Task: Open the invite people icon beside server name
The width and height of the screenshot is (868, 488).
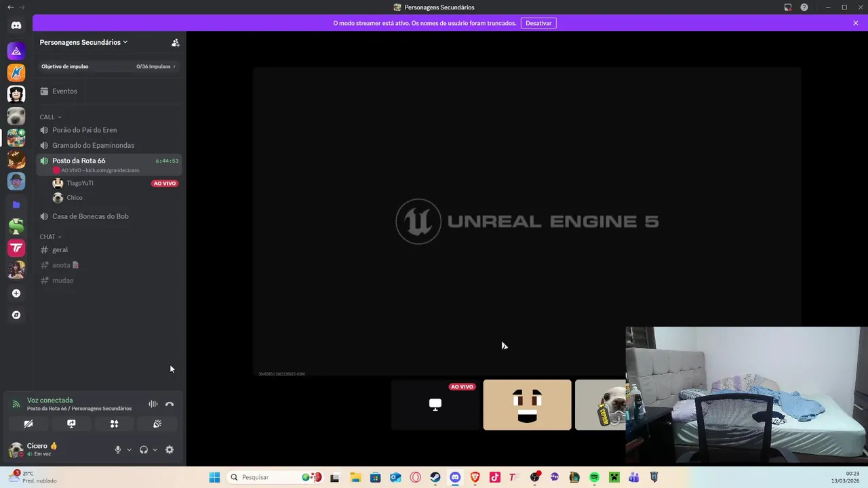Action: [176, 42]
